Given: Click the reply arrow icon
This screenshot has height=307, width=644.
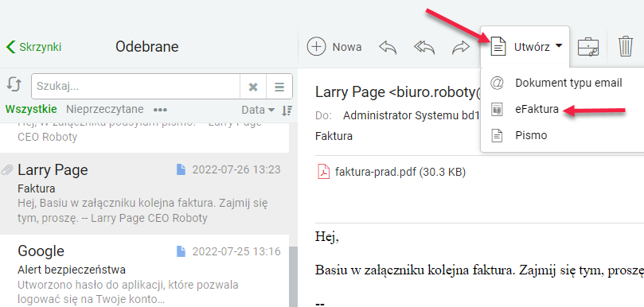Looking at the screenshot, I should 388,47.
